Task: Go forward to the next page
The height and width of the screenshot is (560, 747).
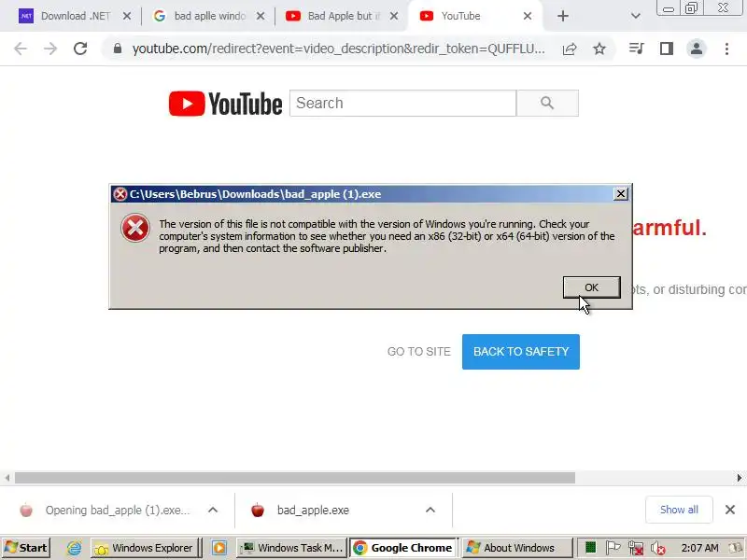Action: 50,49
